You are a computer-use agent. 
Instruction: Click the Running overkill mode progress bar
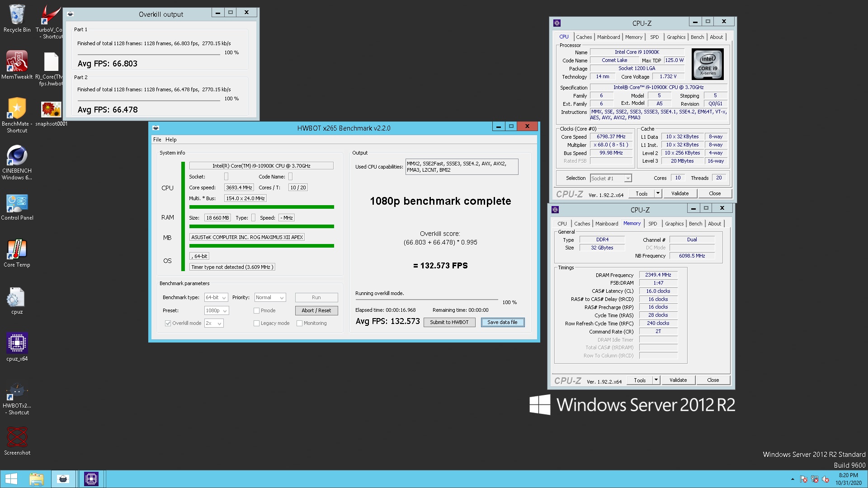(427, 300)
